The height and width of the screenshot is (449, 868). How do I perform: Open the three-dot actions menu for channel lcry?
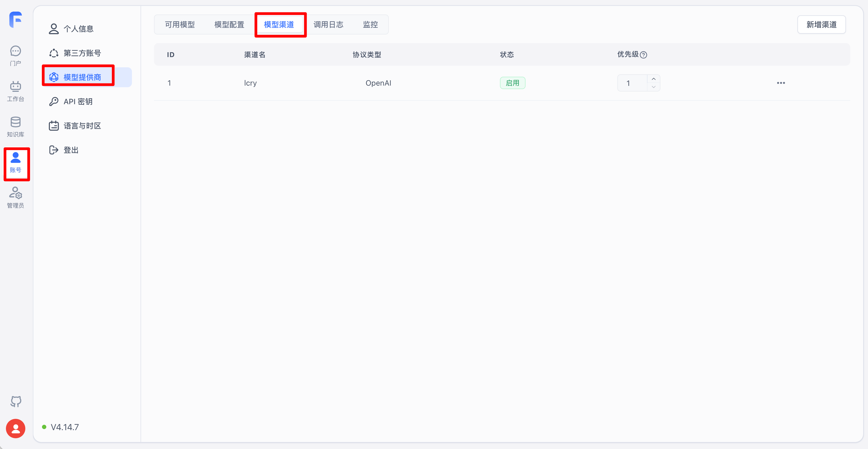(781, 83)
